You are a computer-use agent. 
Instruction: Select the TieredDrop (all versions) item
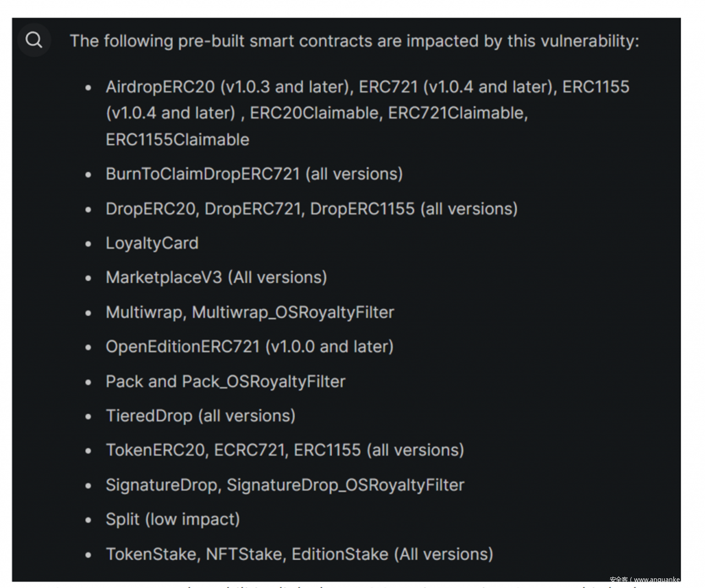pos(200,416)
